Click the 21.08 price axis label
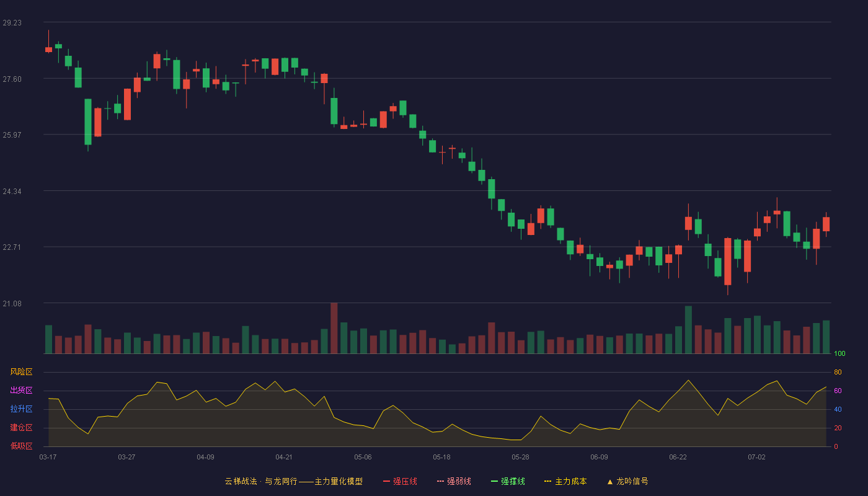Viewport: 868px width, 496px height. [x=12, y=304]
